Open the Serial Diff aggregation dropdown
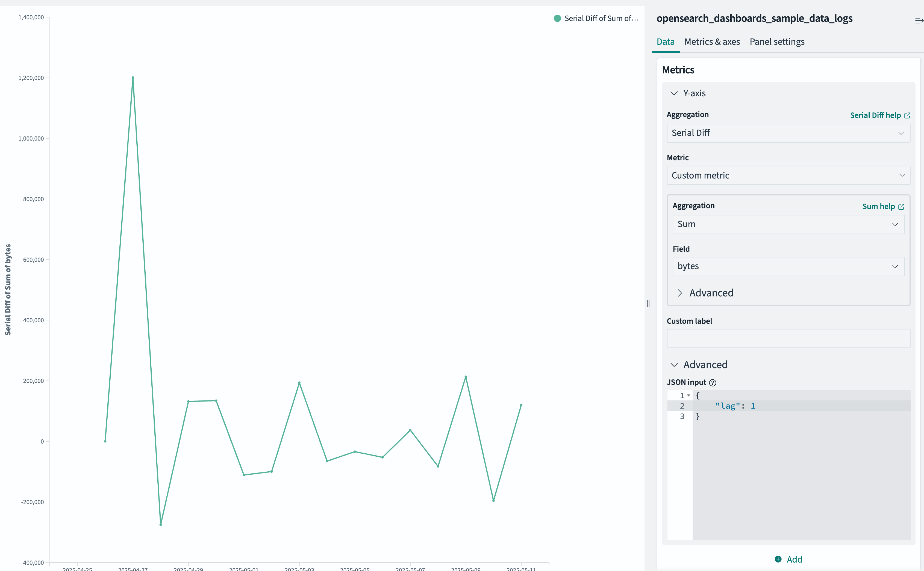 click(788, 133)
